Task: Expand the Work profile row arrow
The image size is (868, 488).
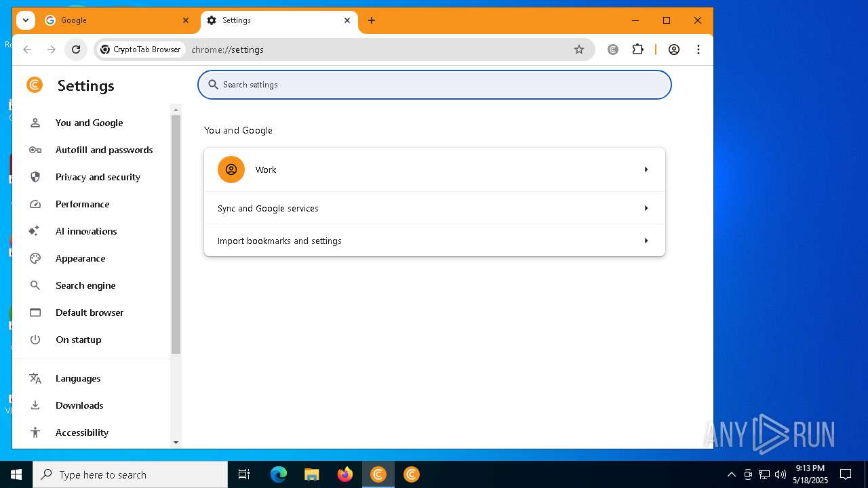Action: tap(646, 169)
